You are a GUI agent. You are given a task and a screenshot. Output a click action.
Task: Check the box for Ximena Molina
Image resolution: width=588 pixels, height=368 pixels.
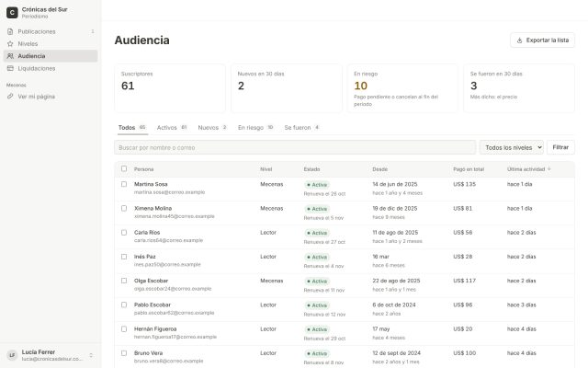[124, 208]
